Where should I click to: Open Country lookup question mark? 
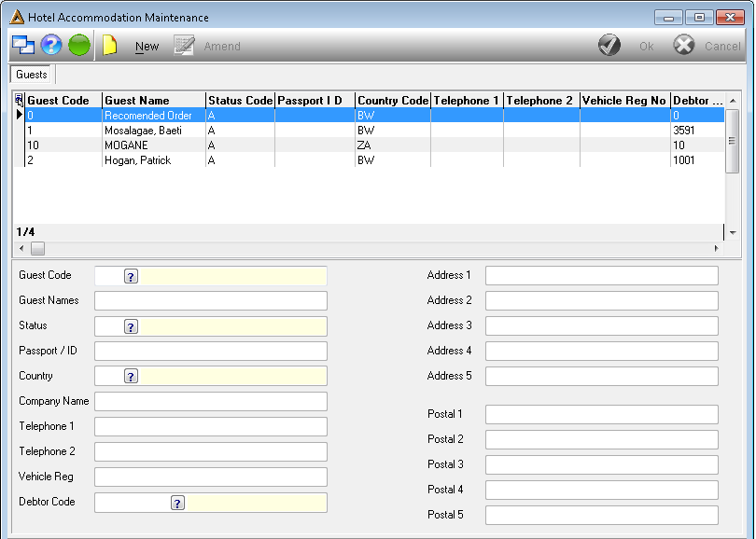[x=132, y=376]
